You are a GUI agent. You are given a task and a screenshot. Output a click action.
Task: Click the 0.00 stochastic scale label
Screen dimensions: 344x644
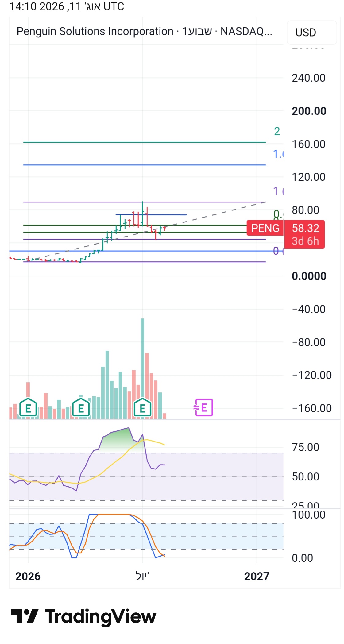302,558
